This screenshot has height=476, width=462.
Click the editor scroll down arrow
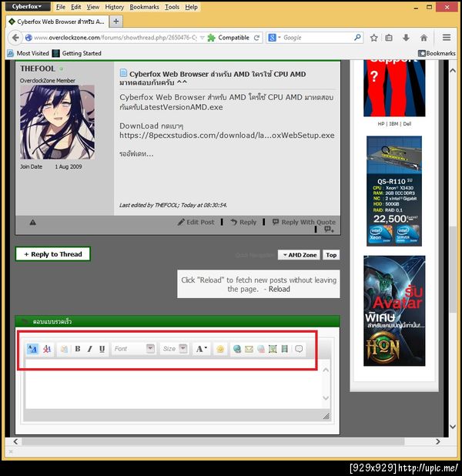click(x=326, y=397)
